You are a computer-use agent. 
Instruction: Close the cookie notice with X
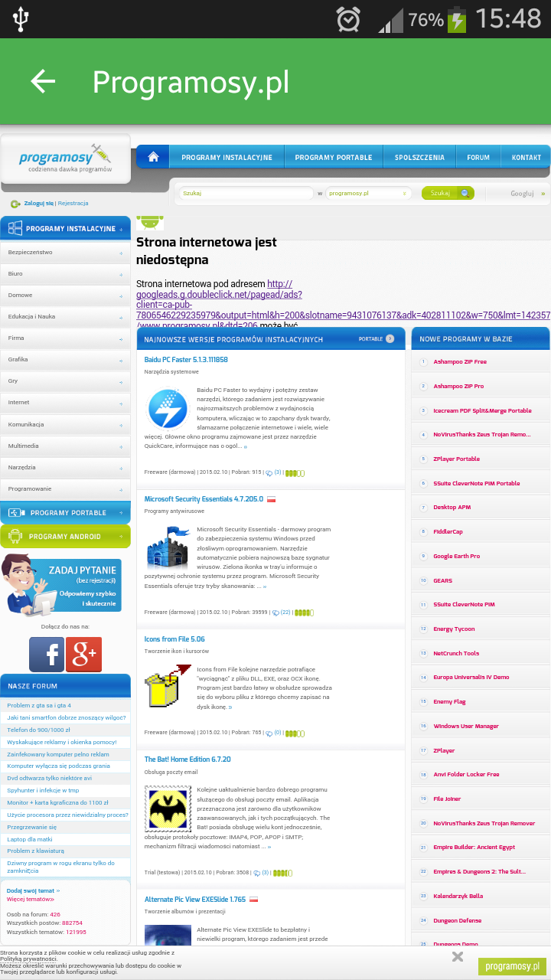tap(458, 956)
